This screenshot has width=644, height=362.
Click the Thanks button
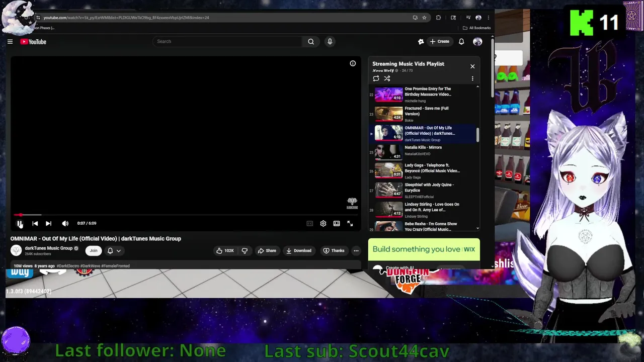[334, 250]
